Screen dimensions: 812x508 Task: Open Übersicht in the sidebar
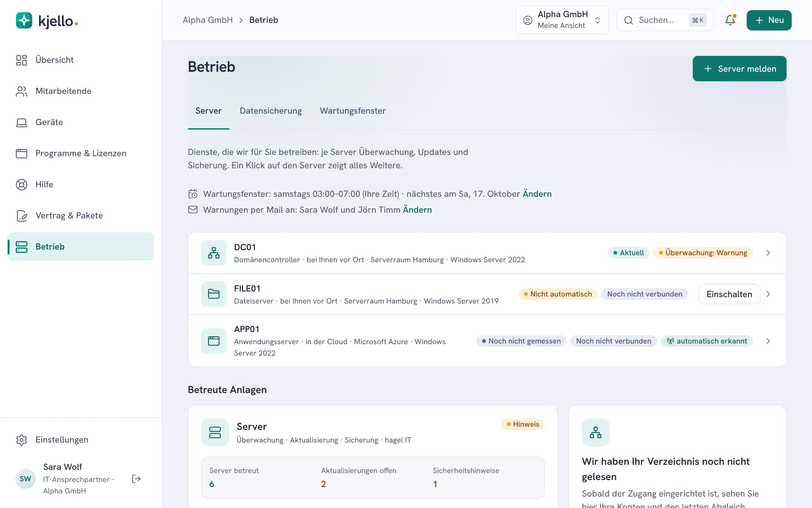81,60
